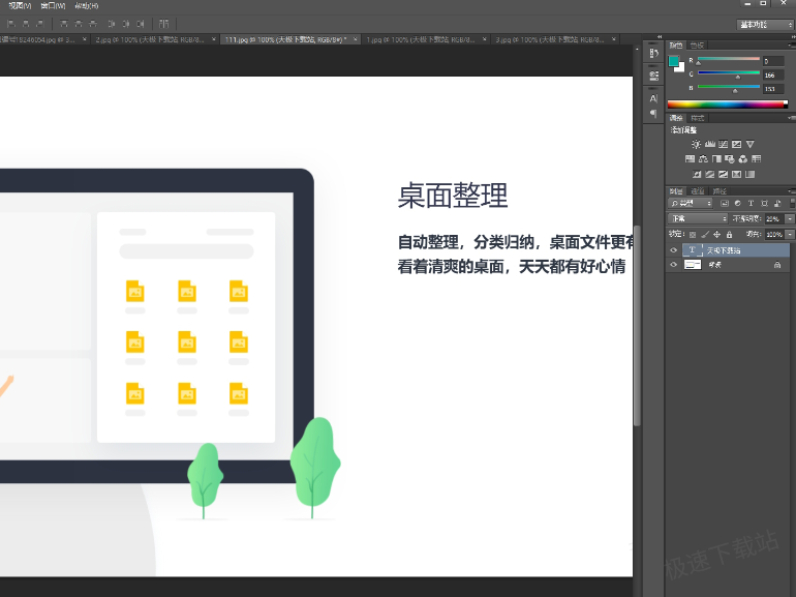Click the foreground teal color swatch
796x597 pixels.
click(674, 61)
